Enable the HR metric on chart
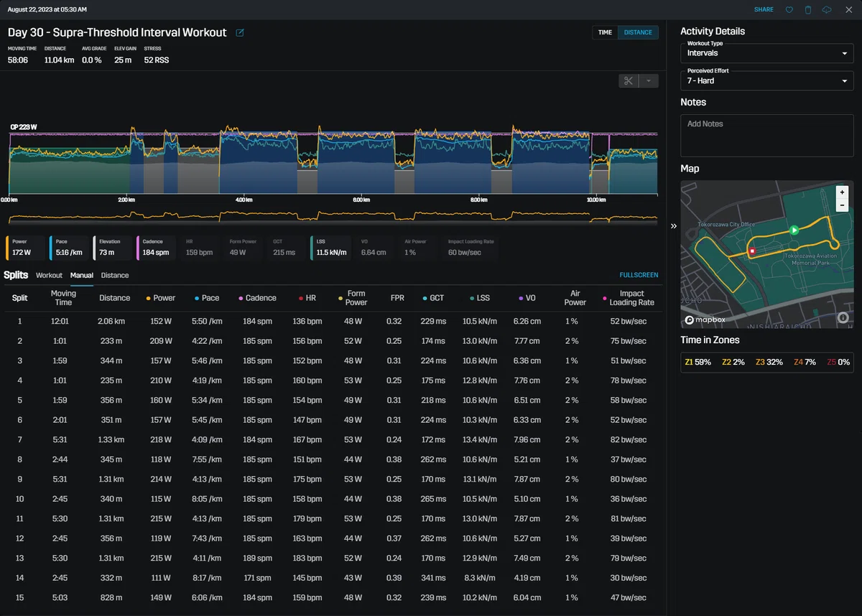 click(x=200, y=248)
